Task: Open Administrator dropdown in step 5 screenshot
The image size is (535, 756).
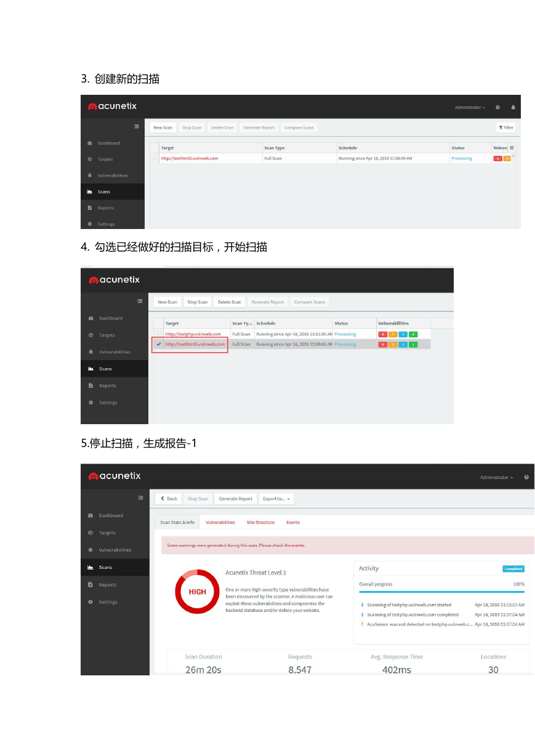Action: point(496,478)
